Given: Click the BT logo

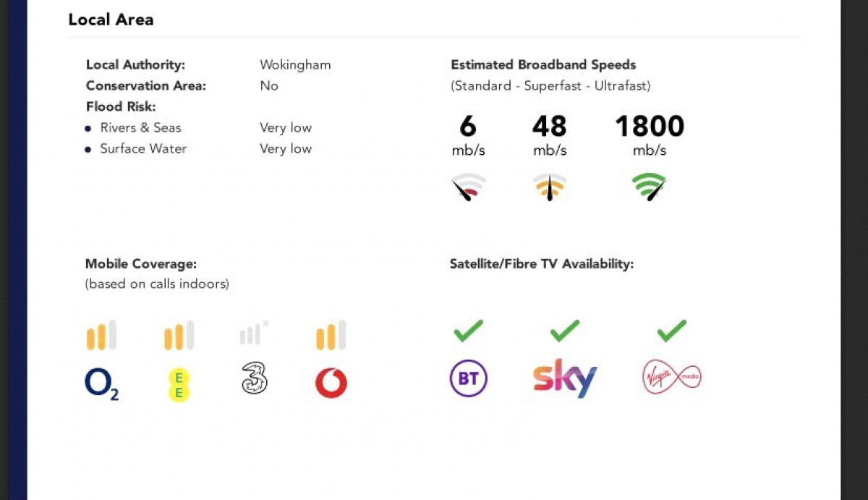Looking at the screenshot, I should 469,378.
